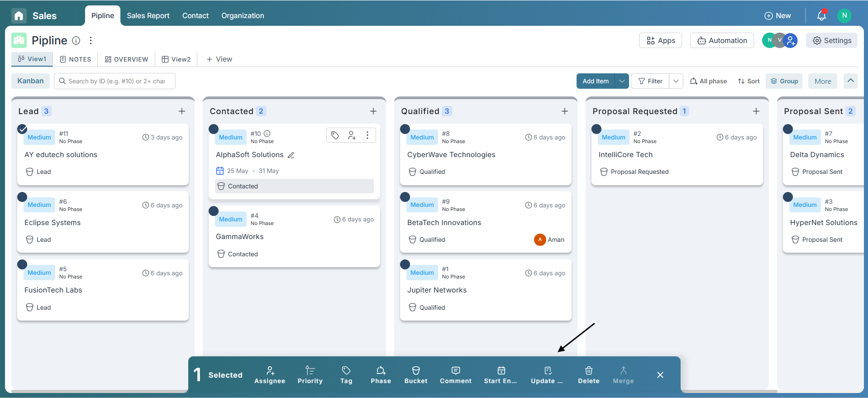Set Assignee for selected item
The width and height of the screenshot is (868, 398).
270,375
